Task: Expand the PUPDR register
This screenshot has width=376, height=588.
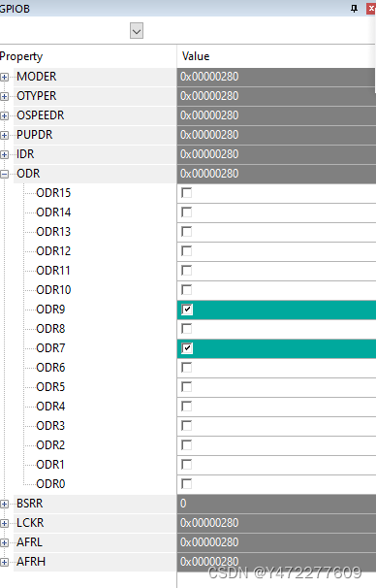Action: point(5,135)
